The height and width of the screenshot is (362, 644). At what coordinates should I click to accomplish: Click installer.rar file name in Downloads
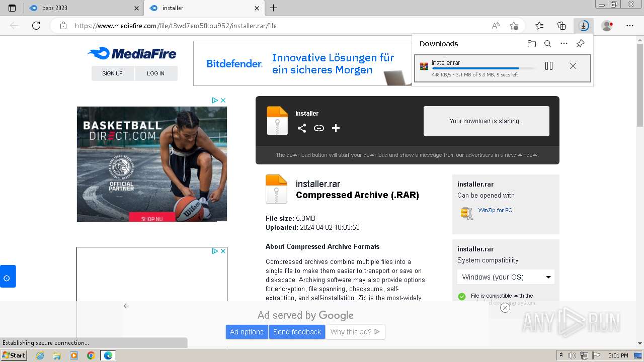coord(446,62)
